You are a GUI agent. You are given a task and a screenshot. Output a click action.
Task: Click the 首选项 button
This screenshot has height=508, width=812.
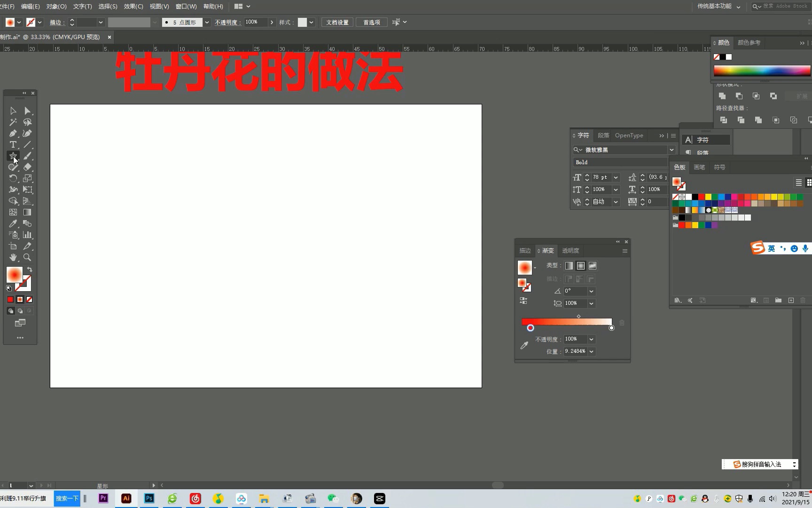coord(372,22)
